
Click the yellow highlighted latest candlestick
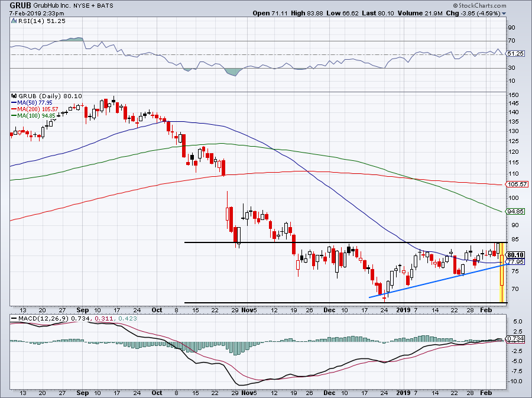click(501, 273)
